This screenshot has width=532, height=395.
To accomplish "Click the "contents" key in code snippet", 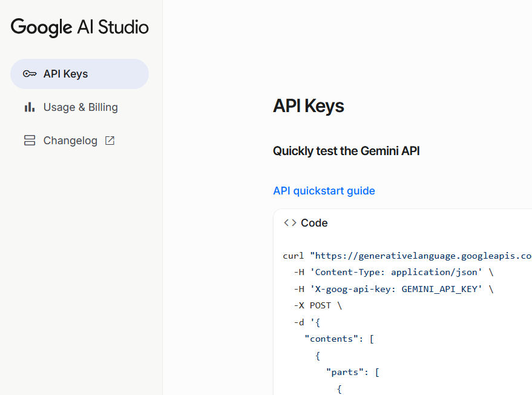I will tap(332, 339).
